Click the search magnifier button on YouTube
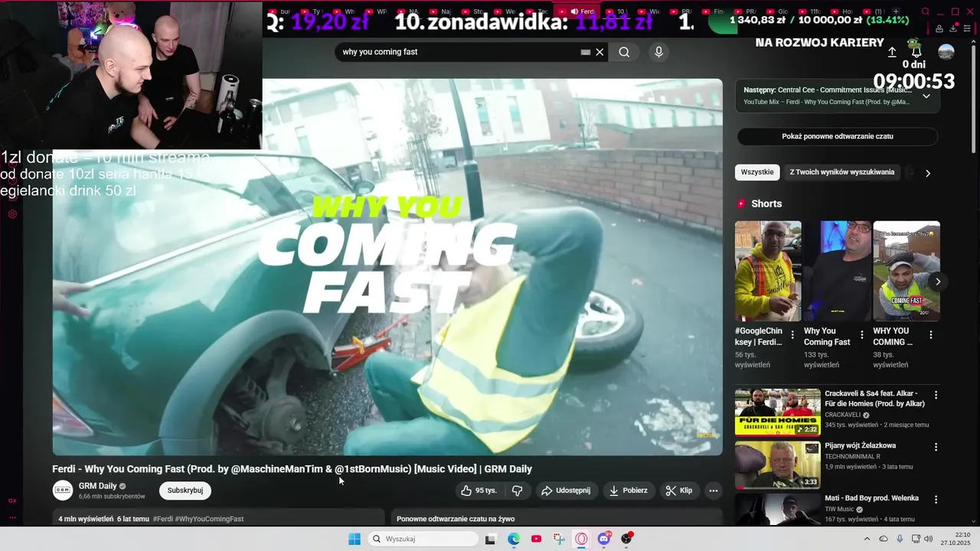This screenshot has width=980, height=551. point(624,52)
